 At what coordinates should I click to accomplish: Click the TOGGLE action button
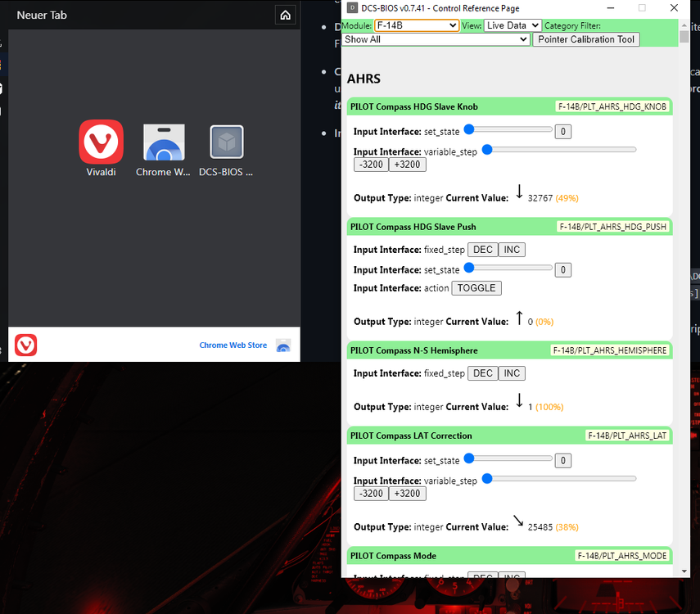476,288
